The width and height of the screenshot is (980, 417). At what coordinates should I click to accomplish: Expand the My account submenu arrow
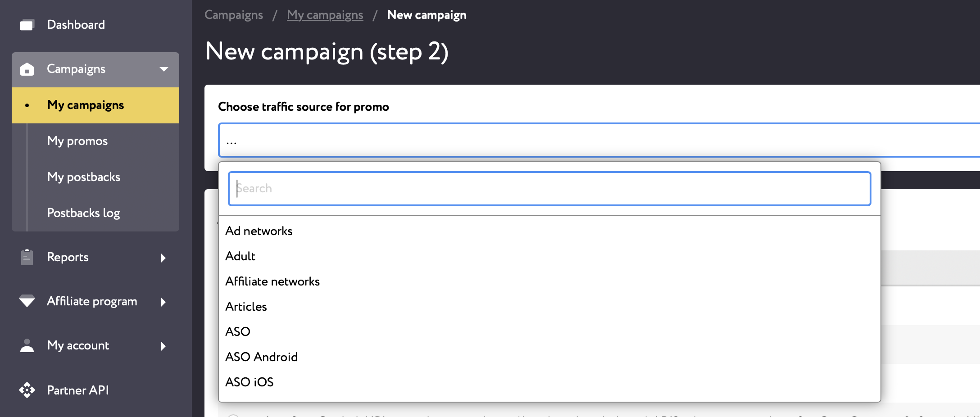click(163, 346)
